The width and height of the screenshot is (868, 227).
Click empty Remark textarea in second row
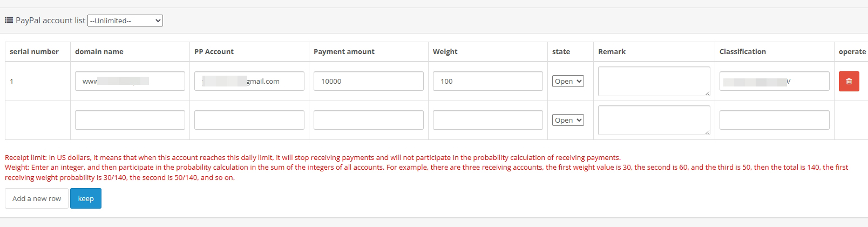(x=654, y=120)
